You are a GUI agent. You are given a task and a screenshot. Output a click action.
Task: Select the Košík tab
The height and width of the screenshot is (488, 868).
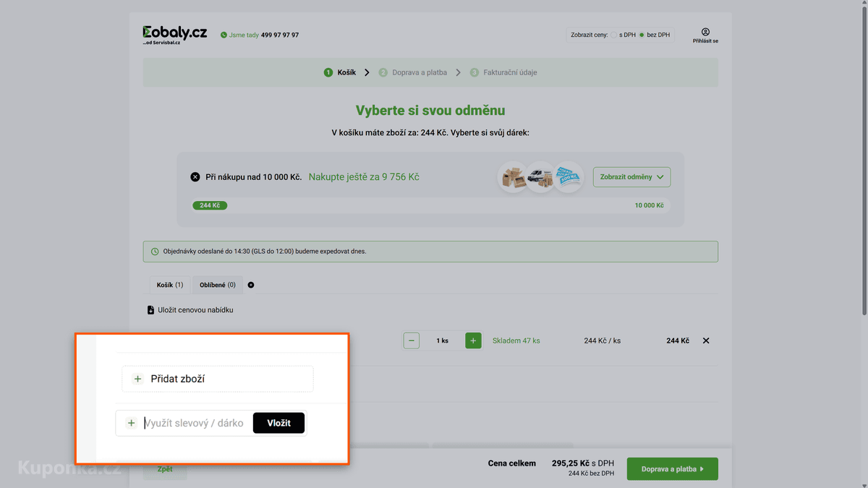click(170, 285)
